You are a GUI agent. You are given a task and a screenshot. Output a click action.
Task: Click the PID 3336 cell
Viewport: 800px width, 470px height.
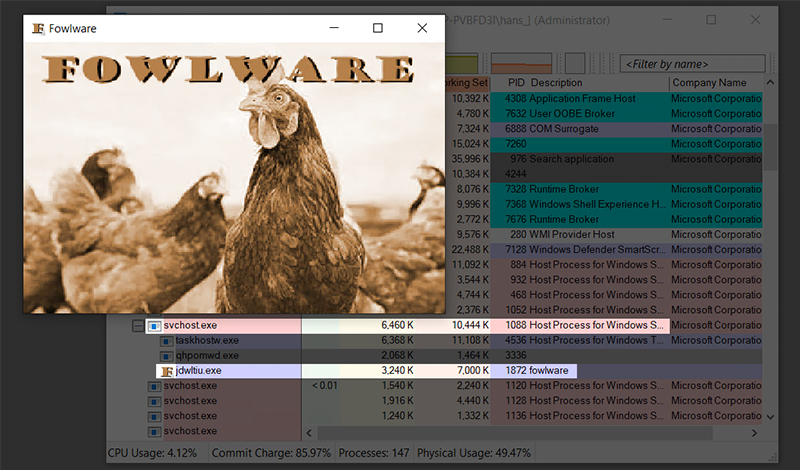tap(516, 355)
